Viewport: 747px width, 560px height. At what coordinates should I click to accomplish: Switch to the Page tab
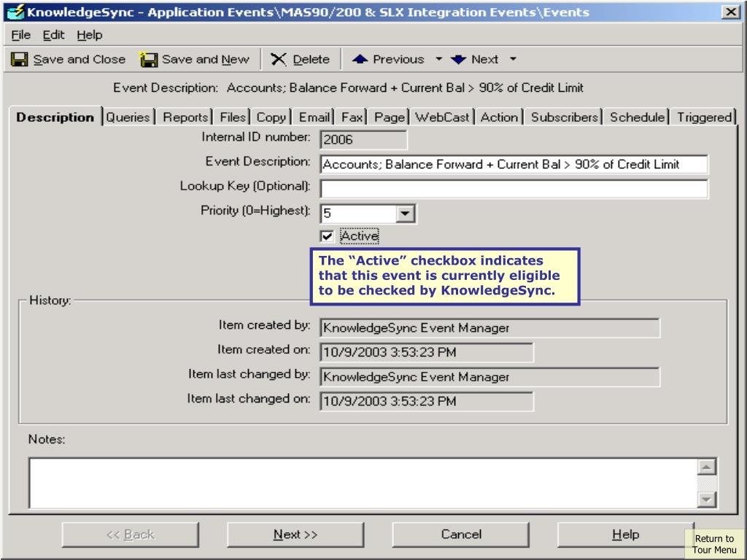[390, 117]
